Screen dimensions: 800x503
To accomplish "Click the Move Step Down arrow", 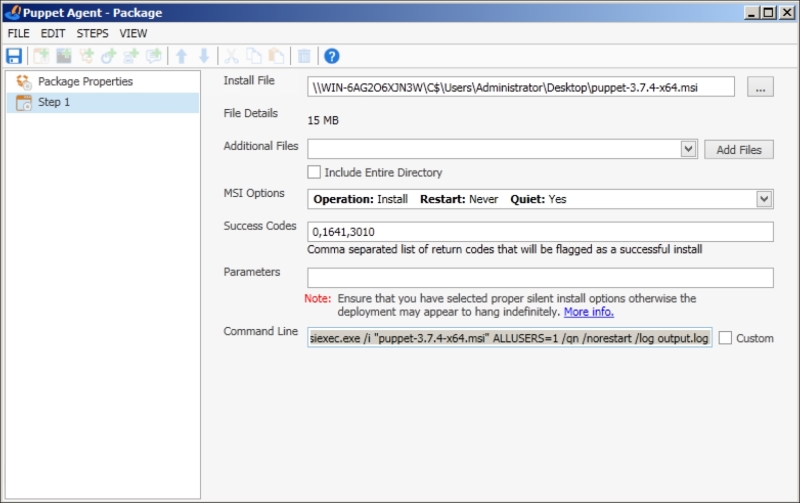I will [x=204, y=56].
